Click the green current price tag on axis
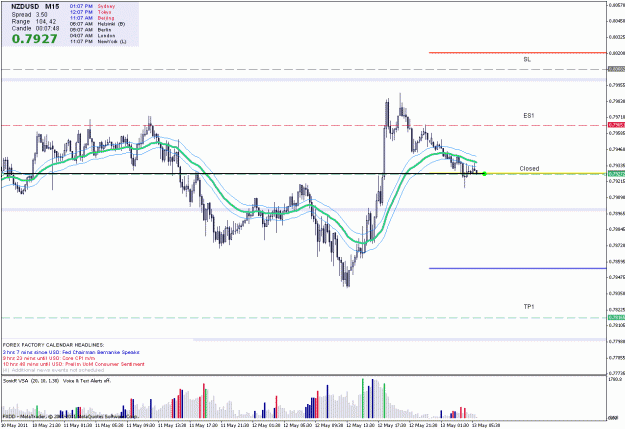The width and height of the screenshot is (625, 429). pyautogui.click(x=616, y=174)
